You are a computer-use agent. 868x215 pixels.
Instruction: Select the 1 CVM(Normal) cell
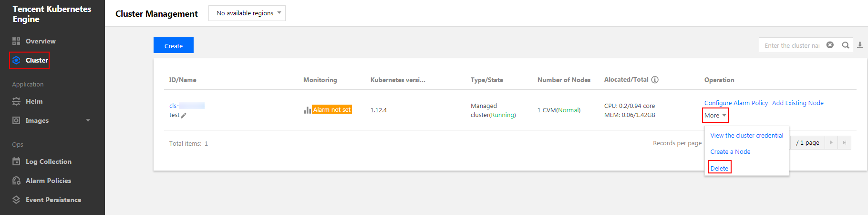[559, 110]
